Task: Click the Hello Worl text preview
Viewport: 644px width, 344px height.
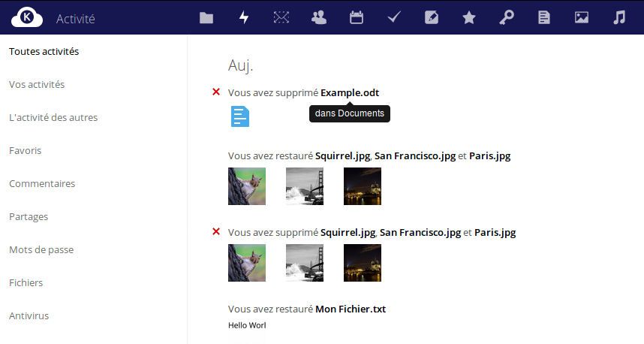Action: pyautogui.click(x=247, y=325)
